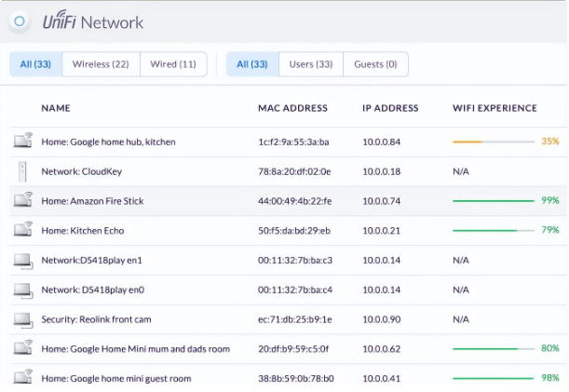Screen dimensions: 569x392
Task: Click IP address 10.0.0.18
Action: pyautogui.click(x=382, y=171)
